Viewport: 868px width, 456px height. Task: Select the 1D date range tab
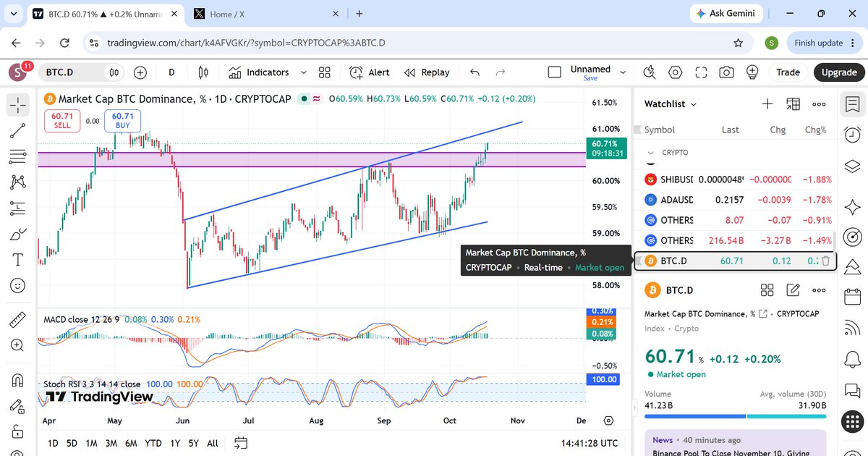click(54, 443)
